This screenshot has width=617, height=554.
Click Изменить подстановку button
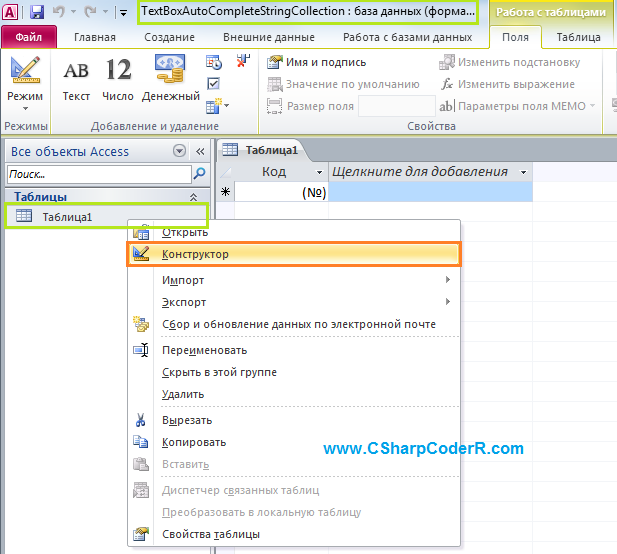point(509,62)
